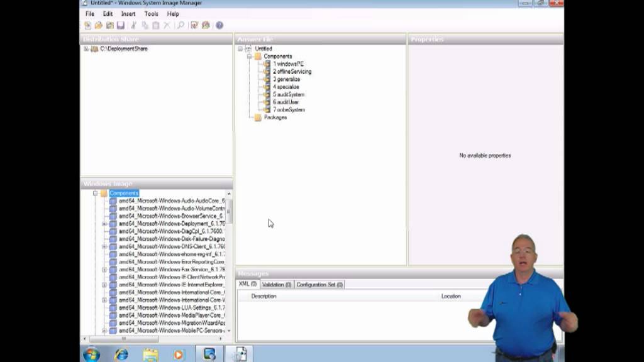The image size is (644, 362).
Task: Select the 5 auditSystem pass
Action: tap(288, 95)
